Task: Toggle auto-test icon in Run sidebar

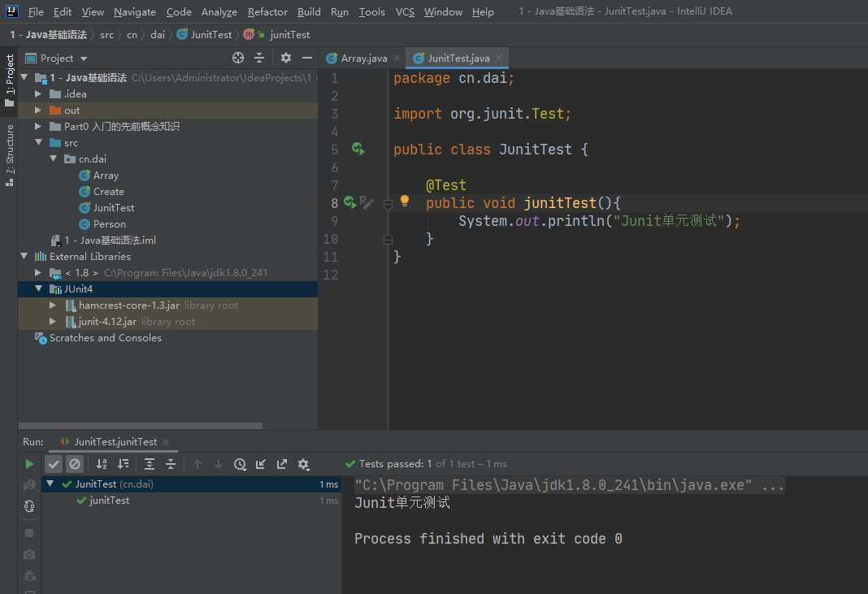Action: pyautogui.click(x=29, y=506)
